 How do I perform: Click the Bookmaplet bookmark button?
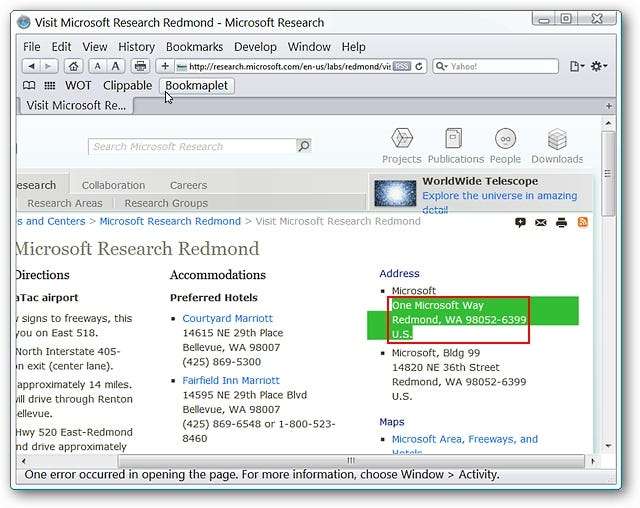pyautogui.click(x=198, y=86)
